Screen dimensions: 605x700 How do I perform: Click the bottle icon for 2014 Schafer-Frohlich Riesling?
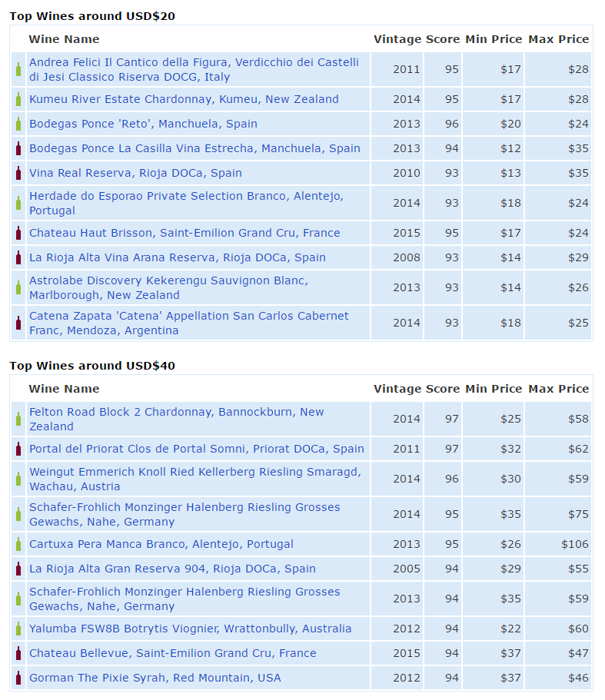(x=18, y=514)
